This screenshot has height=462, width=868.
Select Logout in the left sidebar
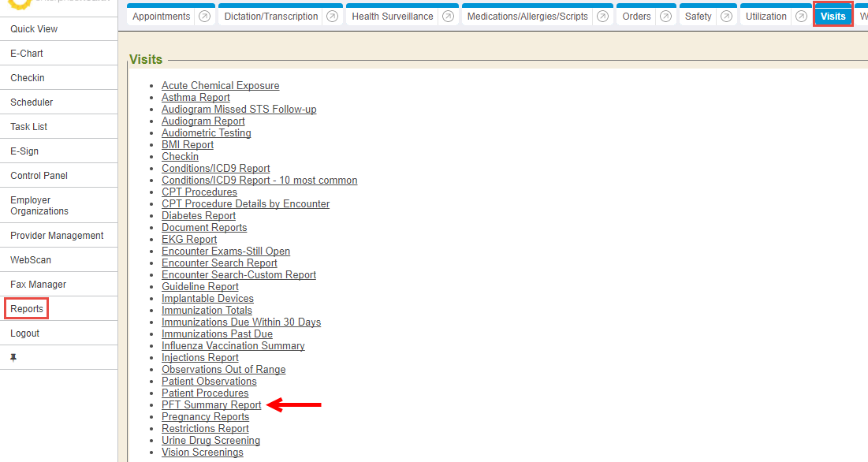24,333
